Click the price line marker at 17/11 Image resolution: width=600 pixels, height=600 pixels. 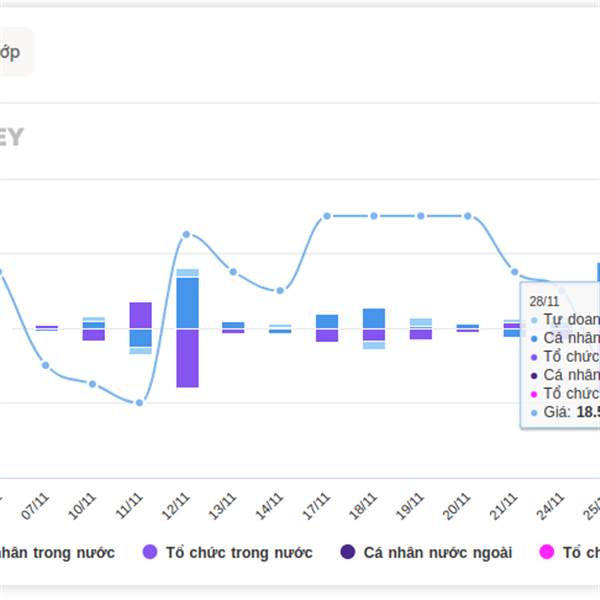click(x=327, y=216)
